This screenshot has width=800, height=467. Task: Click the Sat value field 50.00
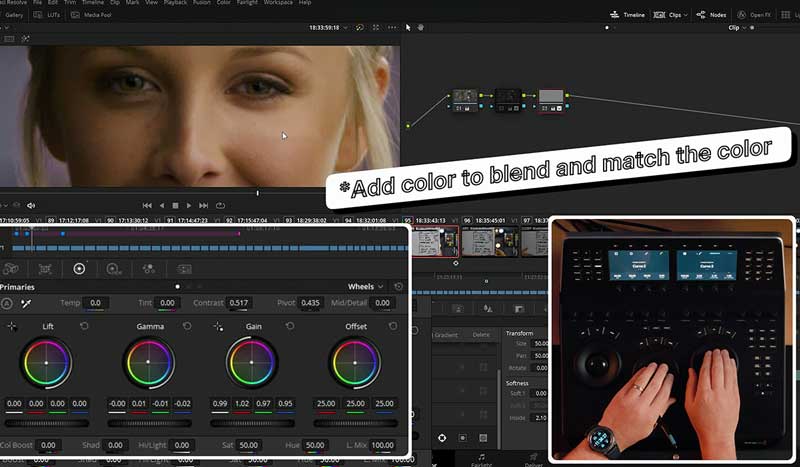click(248, 445)
